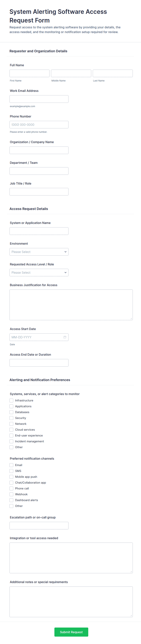The width and height of the screenshot is (141, 644).
Task: Click the Work Email Address field
Action: [x=39, y=99]
